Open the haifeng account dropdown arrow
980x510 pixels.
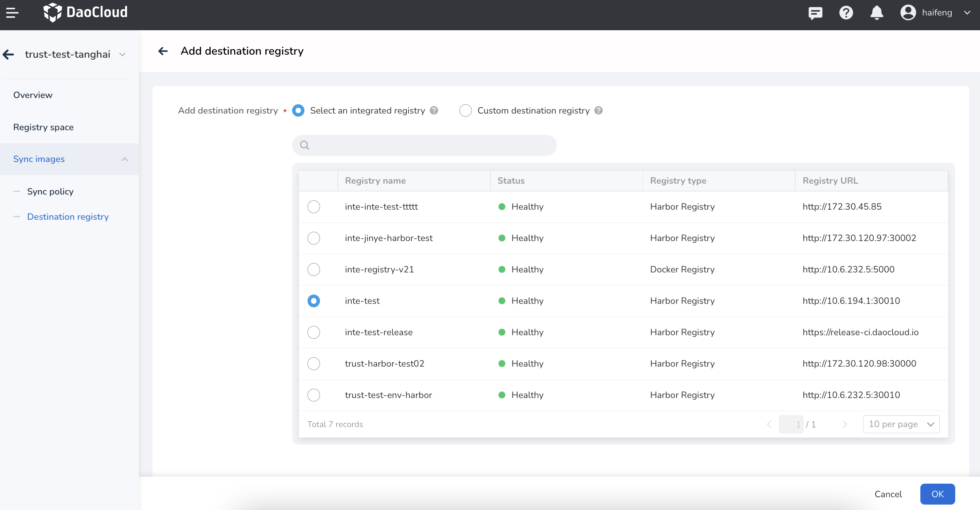(x=967, y=13)
